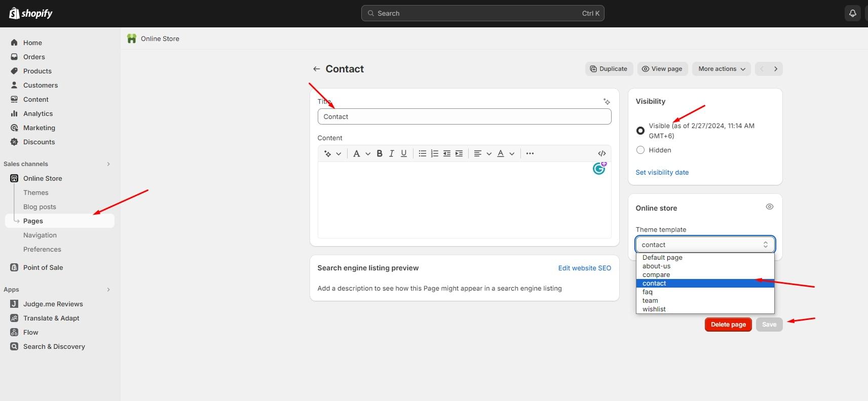Choose team template option
This screenshot has height=401, width=868.
pyautogui.click(x=705, y=301)
